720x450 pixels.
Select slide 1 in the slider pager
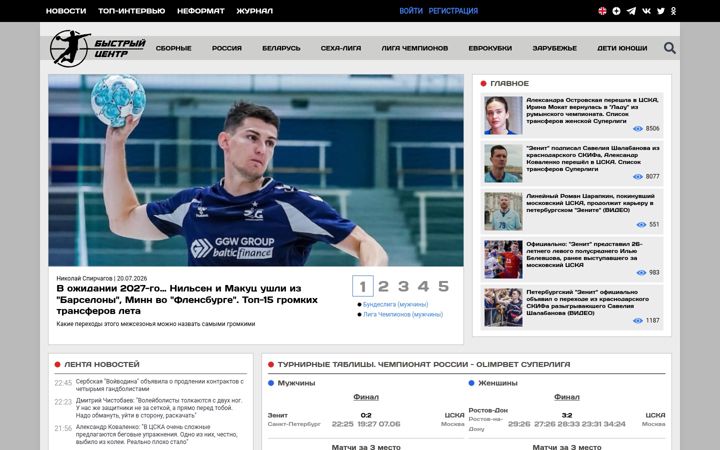(363, 286)
